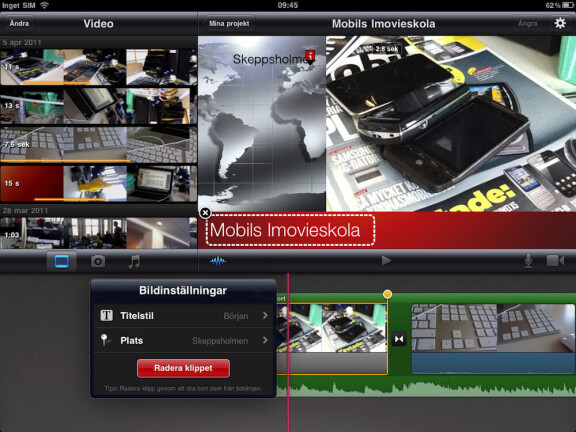Switch to the photos camera tab

[98, 262]
